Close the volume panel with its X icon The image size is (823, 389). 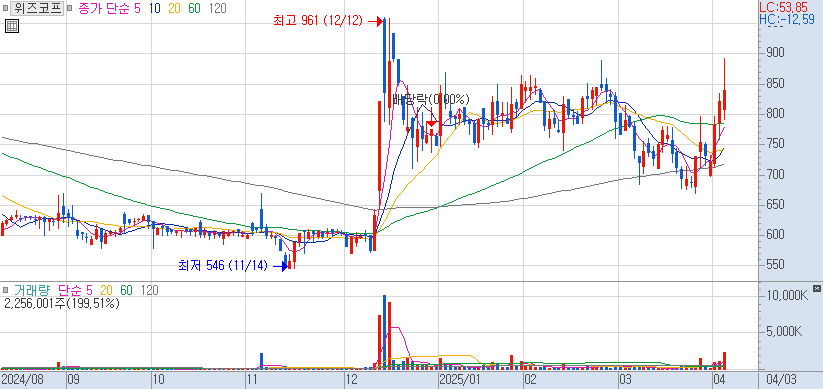coord(816,288)
